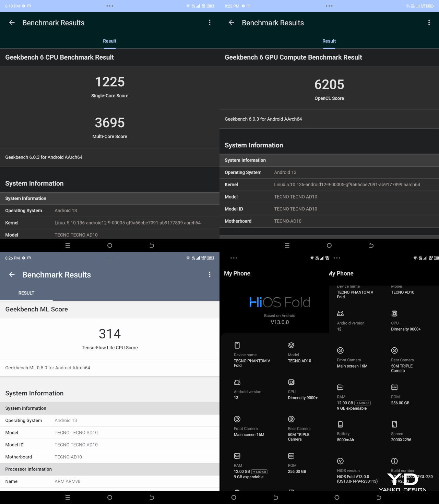This screenshot has height=504, width=439.
Task: Tap the Build number info icon
Action: (x=394, y=461)
